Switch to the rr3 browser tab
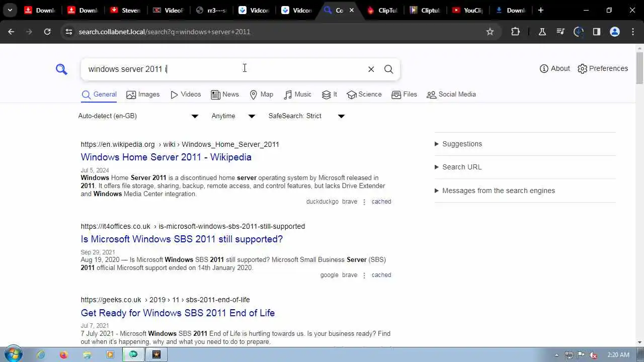Image resolution: width=644 pixels, height=362 pixels. 211,10
